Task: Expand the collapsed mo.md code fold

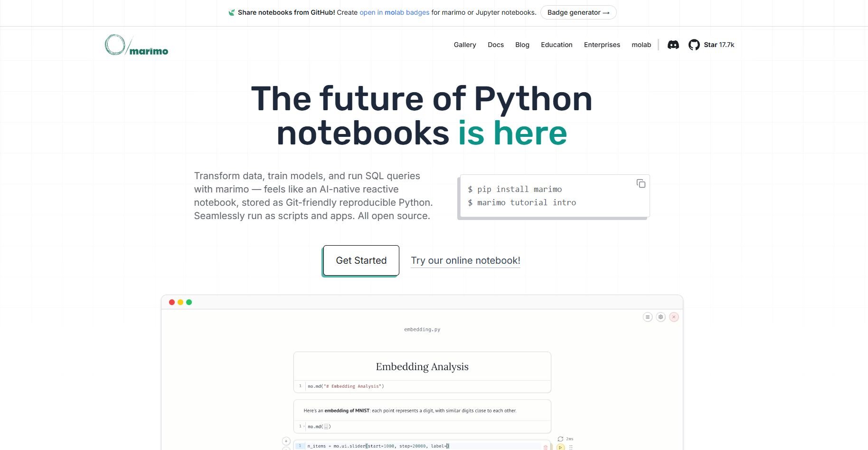Action: coord(326,427)
